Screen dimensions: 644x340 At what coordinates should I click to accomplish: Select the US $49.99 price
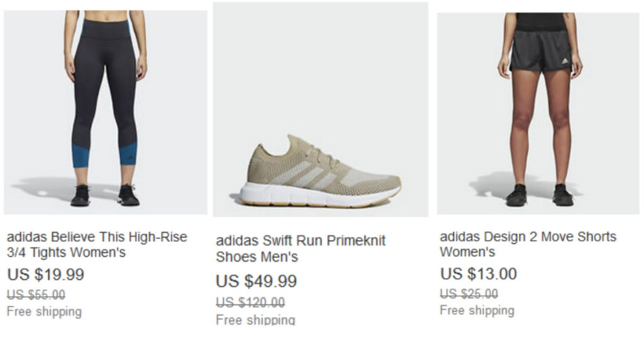(x=256, y=281)
